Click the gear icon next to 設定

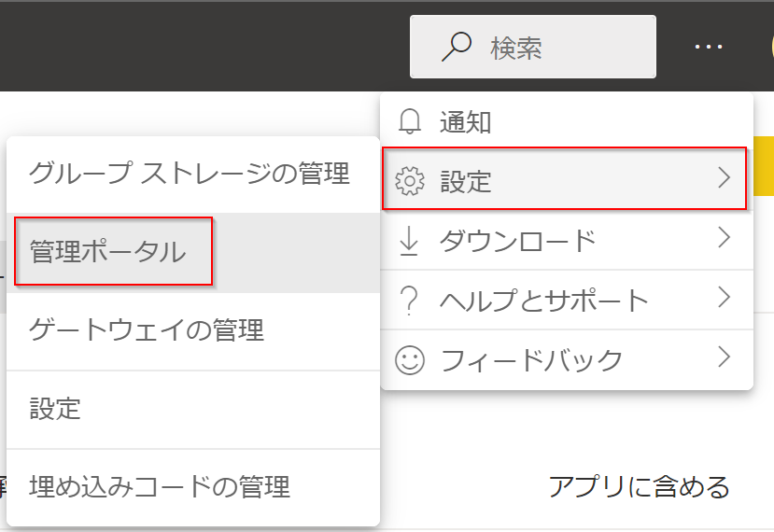[x=409, y=181]
